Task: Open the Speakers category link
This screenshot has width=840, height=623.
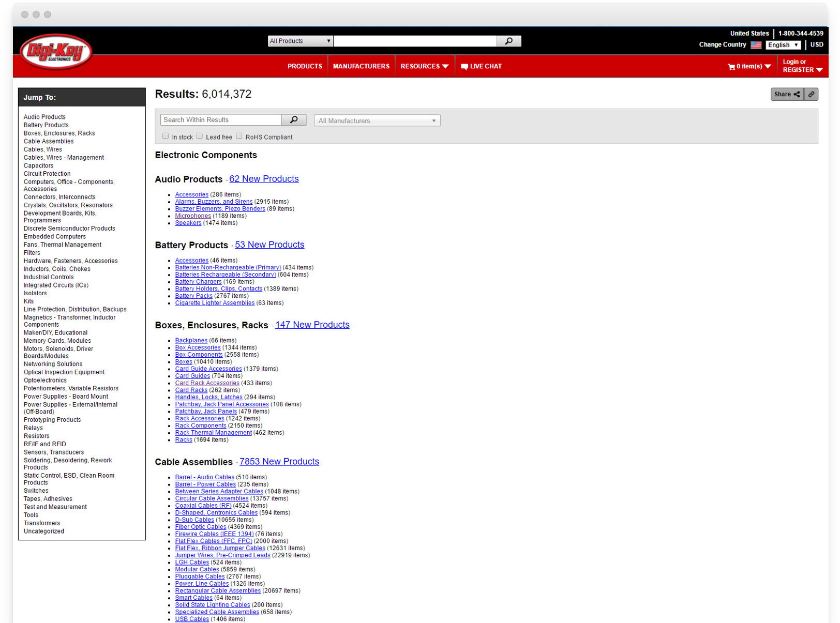Action: (x=188, y=223)
